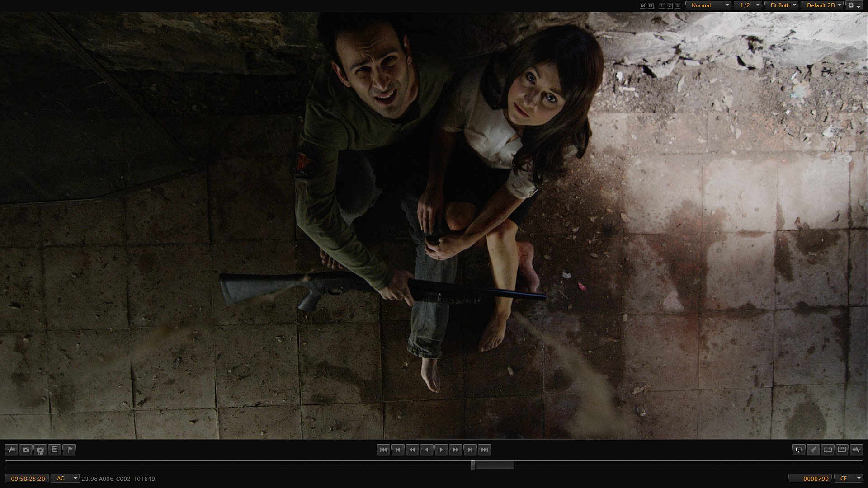Open the Normal view mode dropdown
Viewport: 868px width, 488px height.
tap(708, 5)
